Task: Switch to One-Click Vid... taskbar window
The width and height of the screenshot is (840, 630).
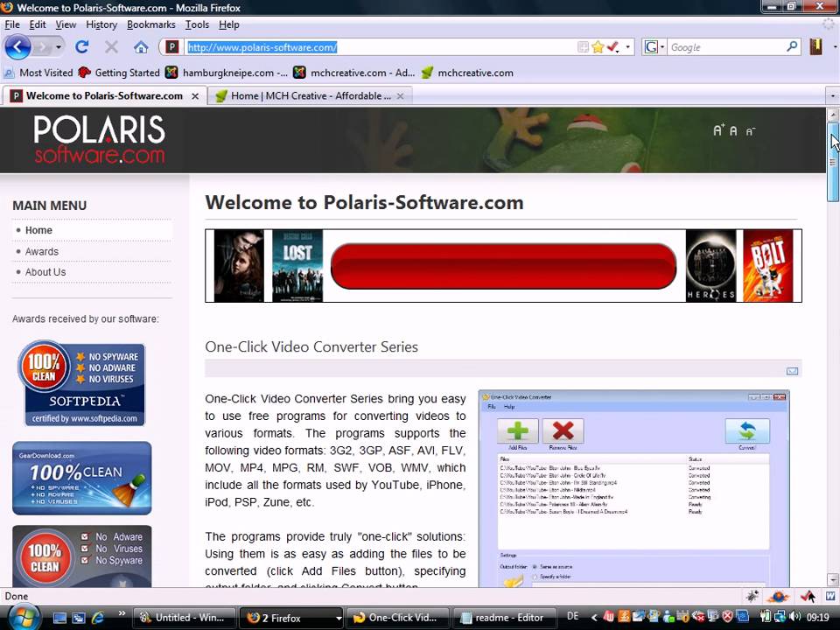Action: [397, 618]
